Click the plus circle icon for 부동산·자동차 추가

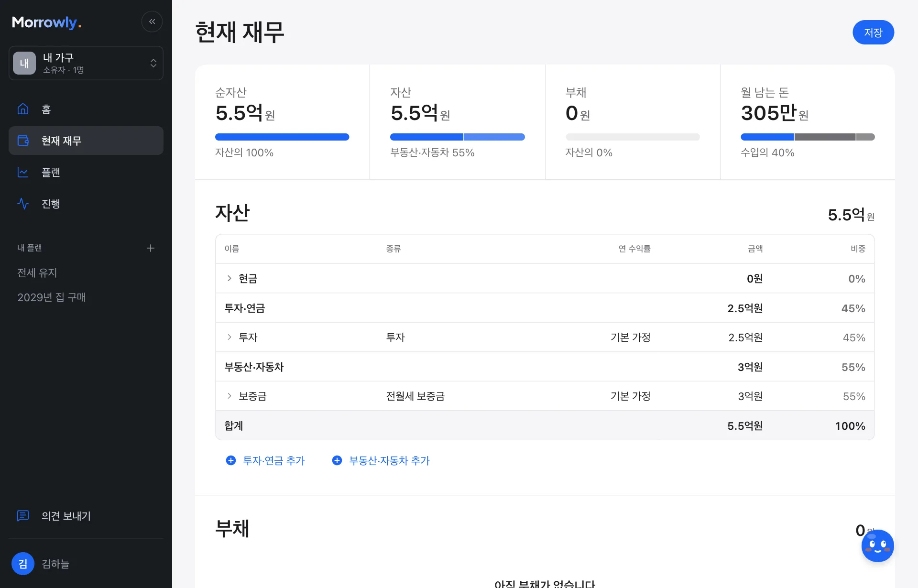[337, 460]
